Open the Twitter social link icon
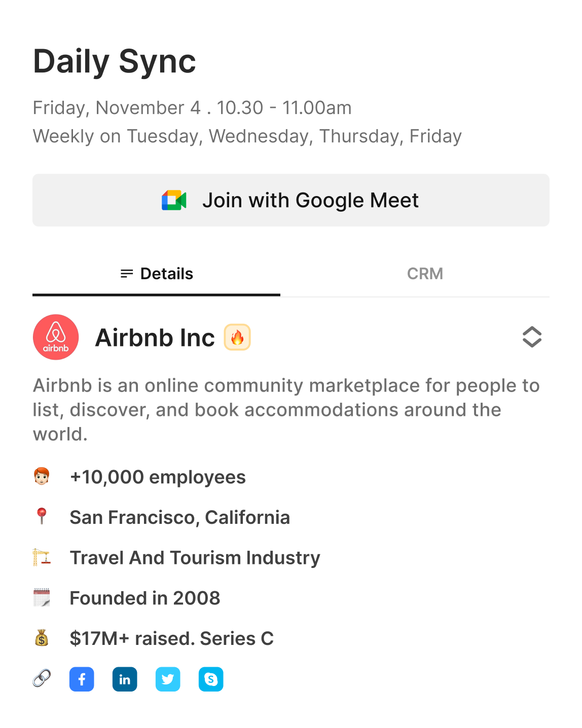 [168, 679]
